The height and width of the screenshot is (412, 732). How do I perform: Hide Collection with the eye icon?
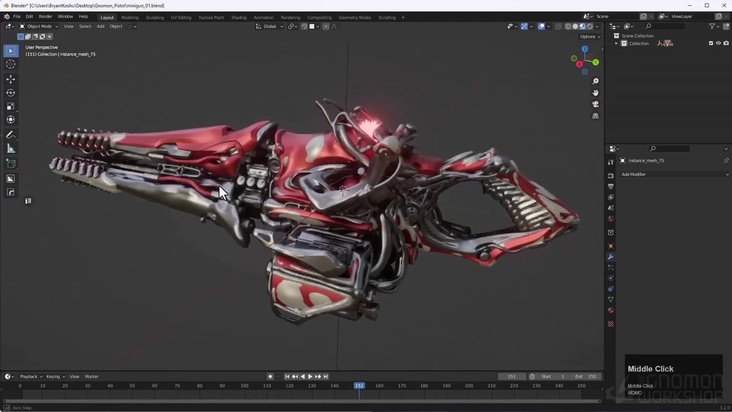[x=718, y=43]
